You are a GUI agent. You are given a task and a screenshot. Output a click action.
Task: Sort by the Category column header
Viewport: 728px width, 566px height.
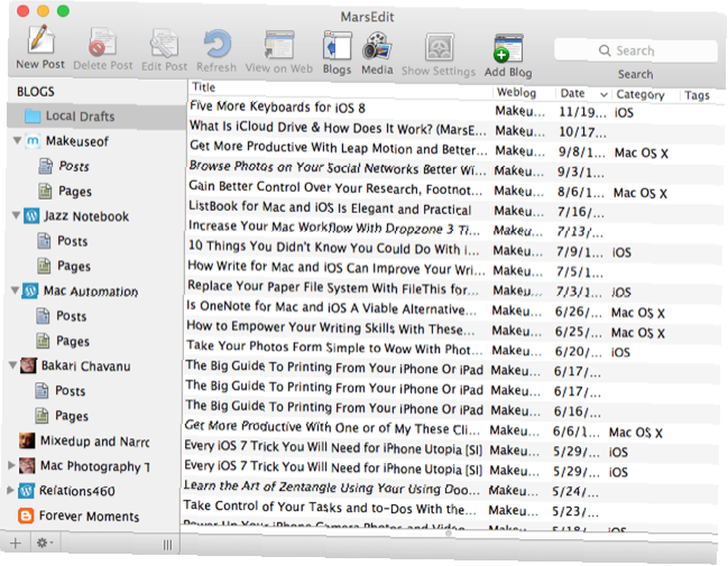645,95
